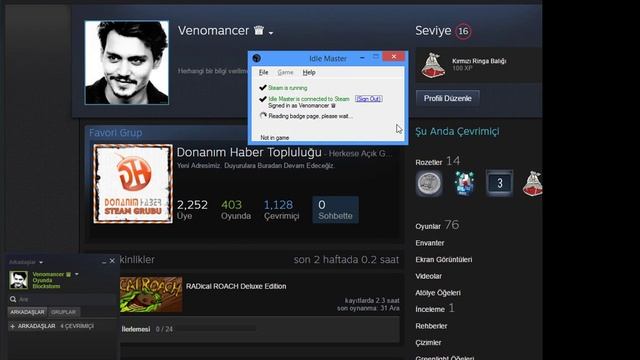Click the level 16 badge circle
Image resolution: width=640 pixels, height=360 pixels.
click(x=463, y=31)
